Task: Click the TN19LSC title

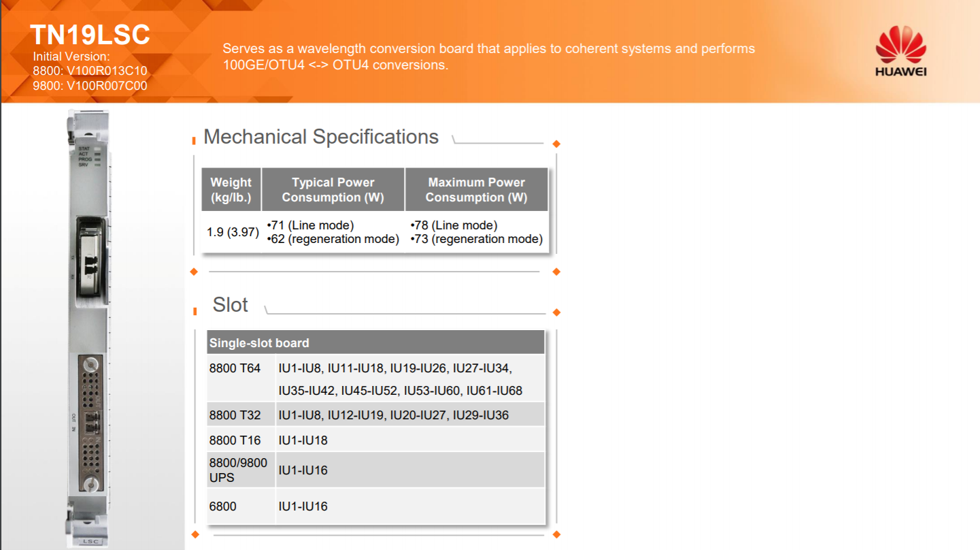Action: (90, 35)
